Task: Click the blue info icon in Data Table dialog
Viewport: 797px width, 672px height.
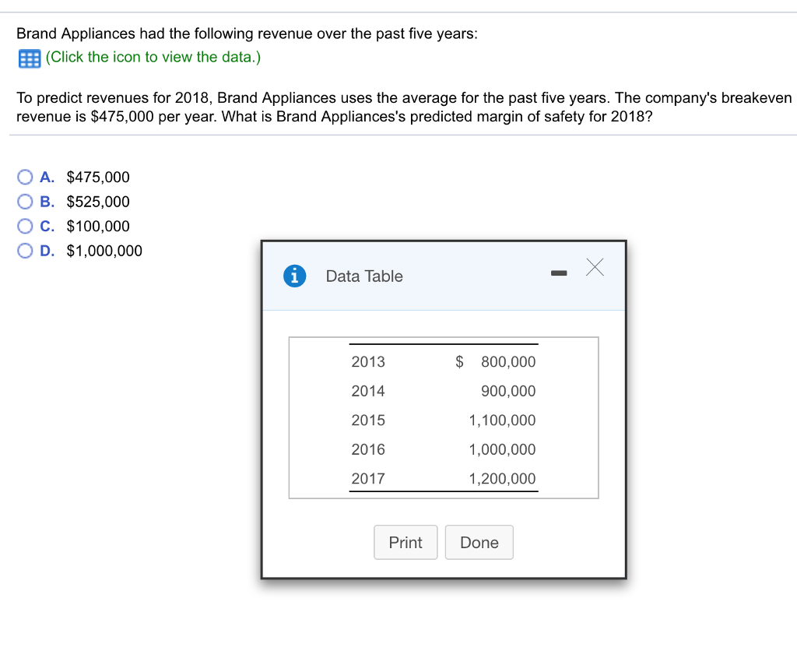Action: [x=294, y=276]
